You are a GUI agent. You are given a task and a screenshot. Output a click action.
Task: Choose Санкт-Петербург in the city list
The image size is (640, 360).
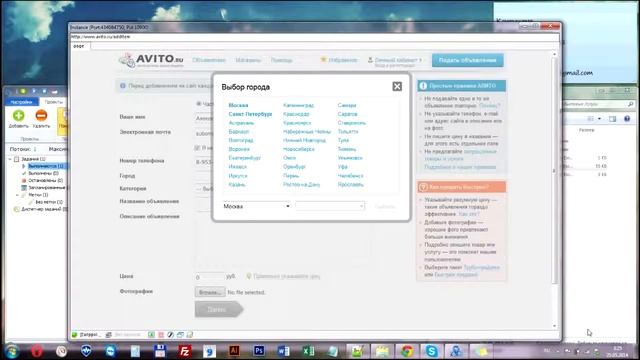(250, 114)
